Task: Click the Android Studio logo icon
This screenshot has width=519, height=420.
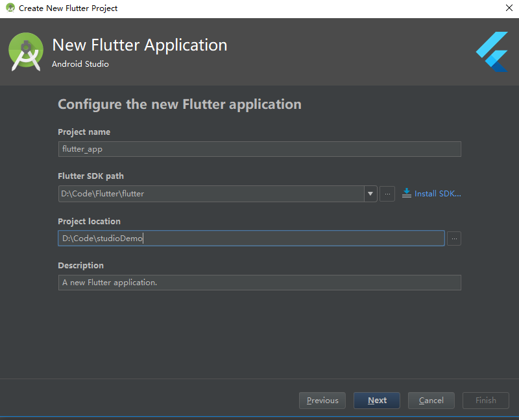Action: pyautogui.click(x=26, y=52)
